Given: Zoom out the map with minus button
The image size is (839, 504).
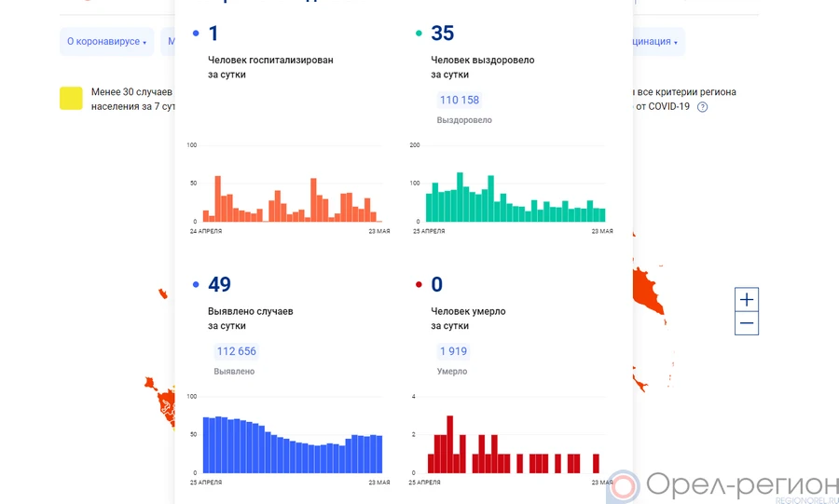Looking at the screenshot, I should coord(747,324).
